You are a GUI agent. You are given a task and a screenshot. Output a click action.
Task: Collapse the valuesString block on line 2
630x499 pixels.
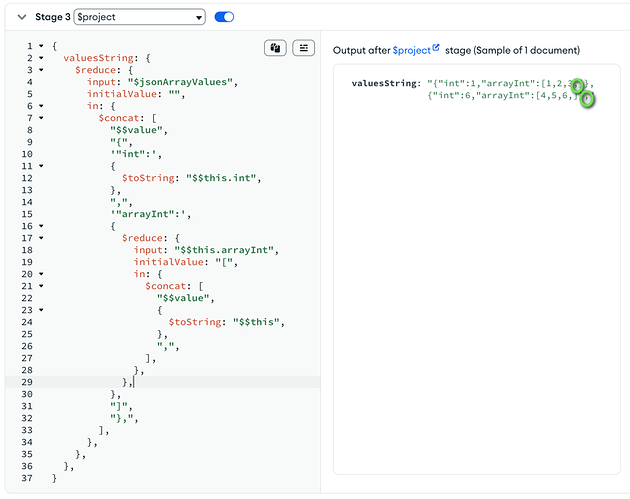pyautogui.click(x=40, y=58)
